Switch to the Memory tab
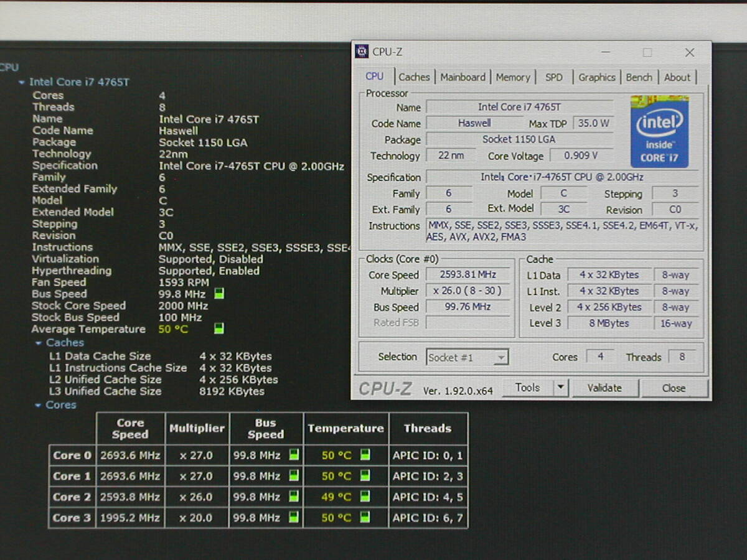This screenshot has width=747, height=560. click(513, 77)
